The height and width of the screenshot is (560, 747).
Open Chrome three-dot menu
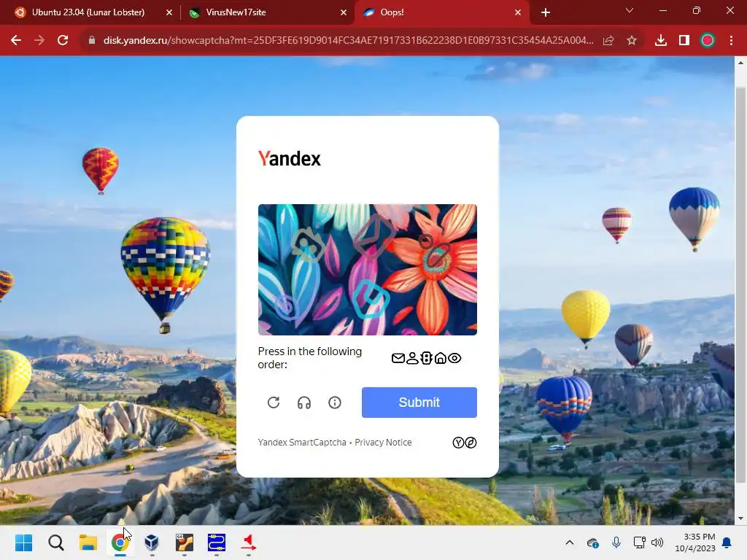click(x=731, y=41)
